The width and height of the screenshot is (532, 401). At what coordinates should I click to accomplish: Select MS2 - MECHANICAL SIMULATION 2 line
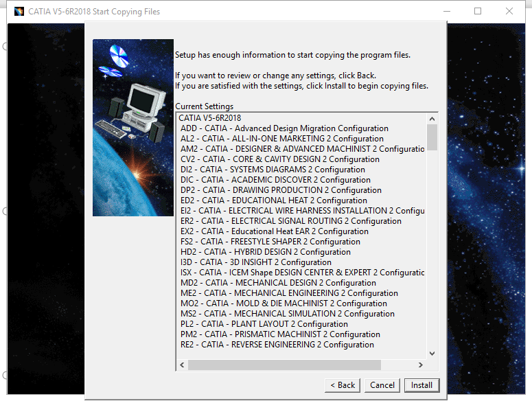click(x=288, y=314)
